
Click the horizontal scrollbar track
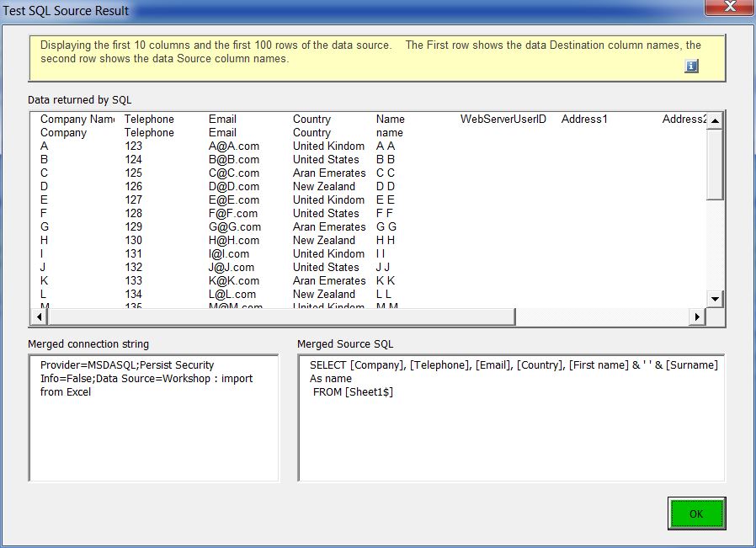click(589, 317)
